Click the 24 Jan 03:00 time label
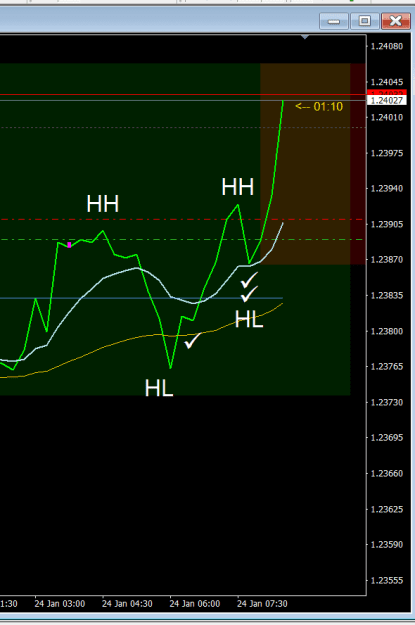 pyautogui.click(x=60, y=604)
